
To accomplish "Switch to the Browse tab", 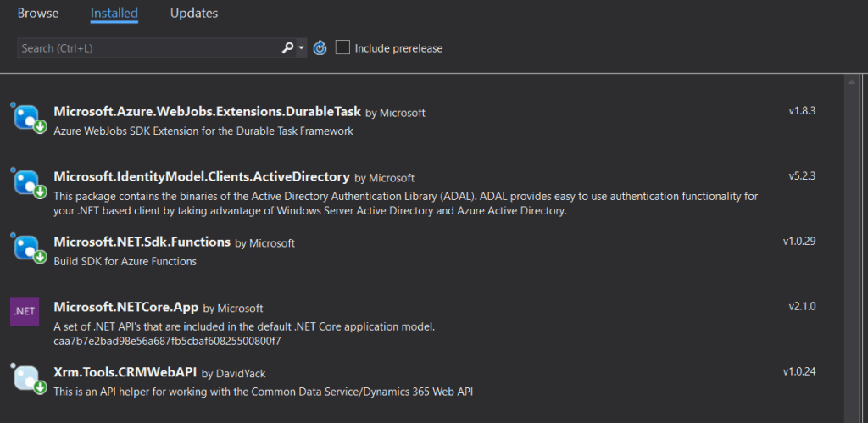I will pyautogui.click(x=38, y=14).
